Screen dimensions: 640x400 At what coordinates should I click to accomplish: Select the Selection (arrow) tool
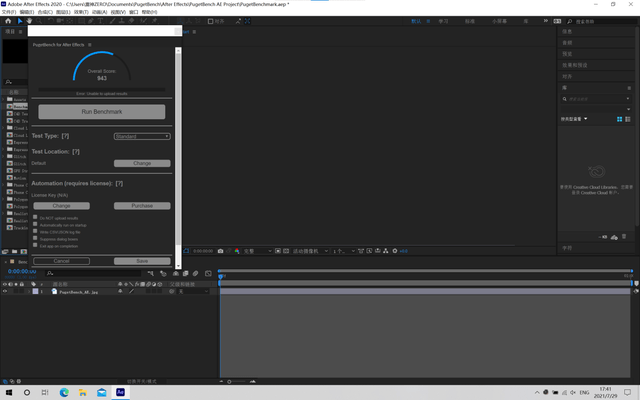pyautogui.click(x=20, y=21)
